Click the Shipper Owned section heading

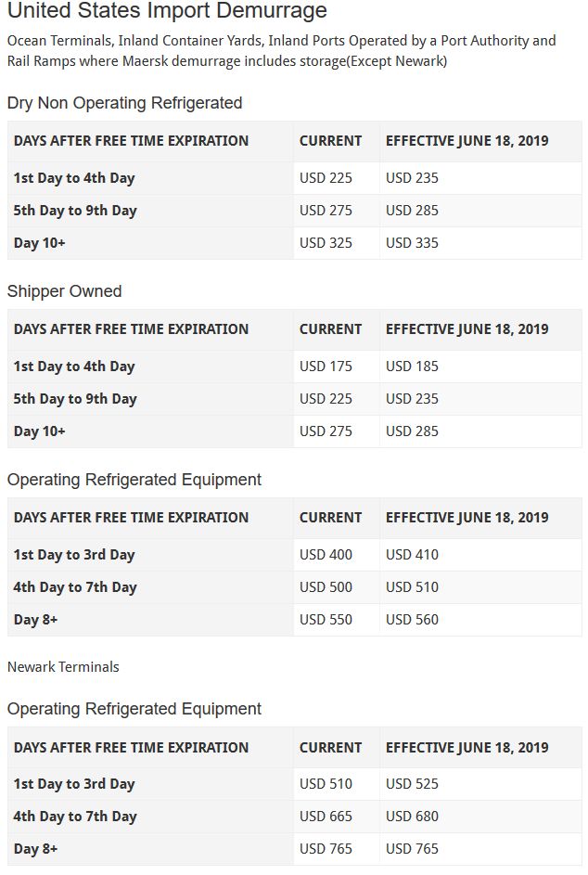[x=64, y=291]
